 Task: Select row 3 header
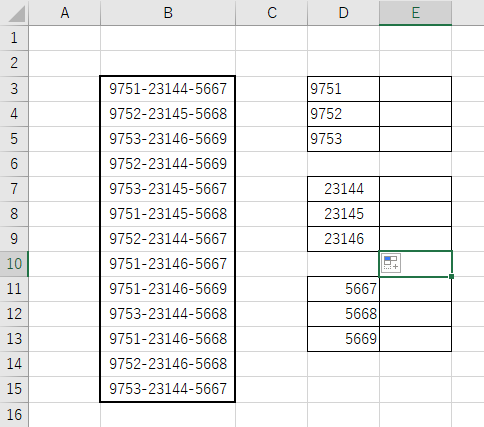click(x=14, y=89)
